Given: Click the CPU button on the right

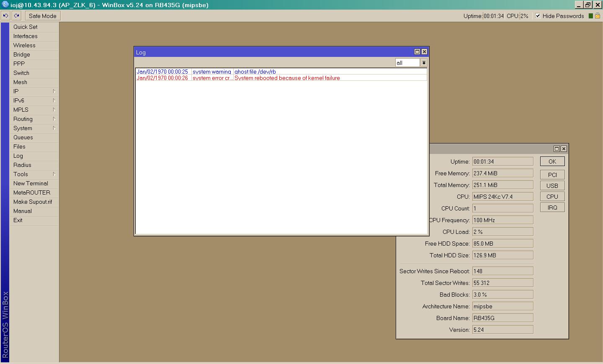Looking at the screenshot, I should [x=552, y=197].
